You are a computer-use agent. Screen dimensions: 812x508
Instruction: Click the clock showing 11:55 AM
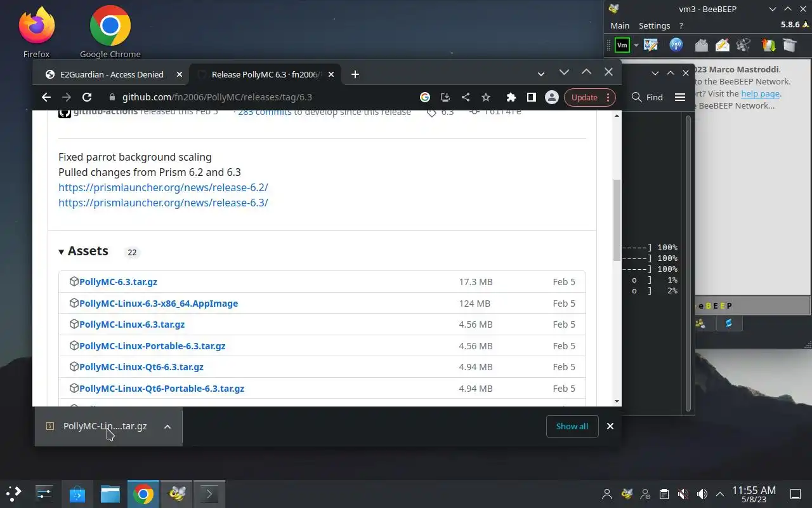point(754,494)
